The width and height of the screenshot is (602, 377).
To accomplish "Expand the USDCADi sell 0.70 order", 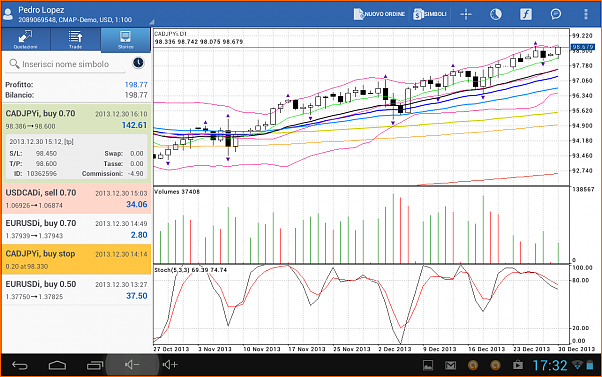I will click(76, 198).
